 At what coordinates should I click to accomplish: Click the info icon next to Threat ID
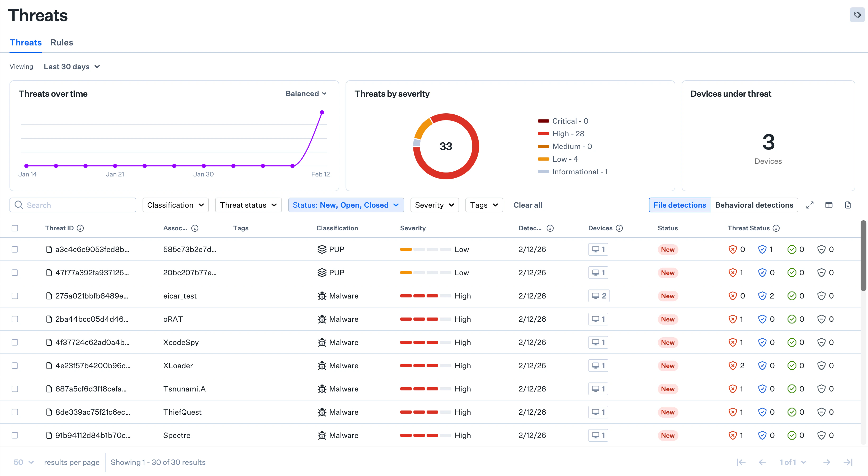coord(80,228)
